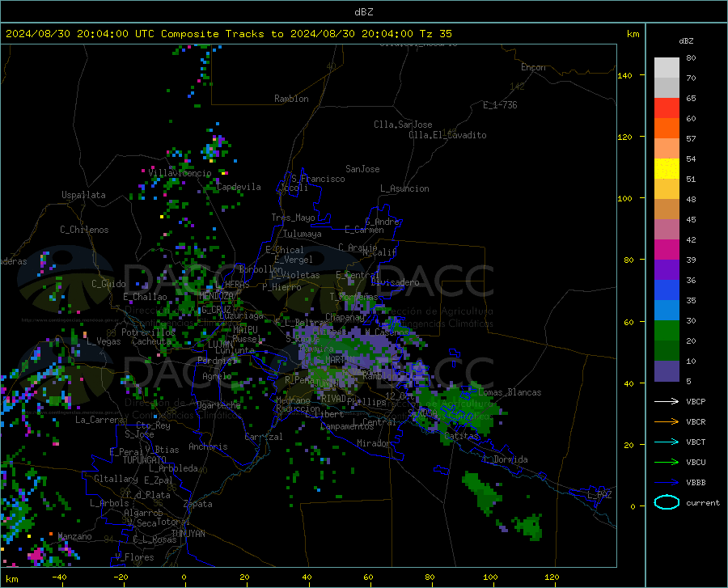Click the Divisadero place label
This screenshot has height=588, width=728.
tap(395, 282)
